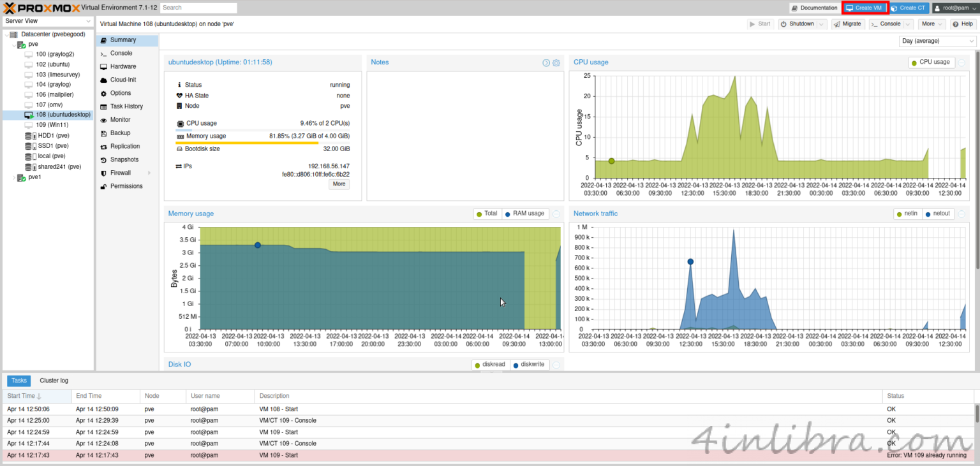Click the Create VM button
980x466 pixels.
865,8
